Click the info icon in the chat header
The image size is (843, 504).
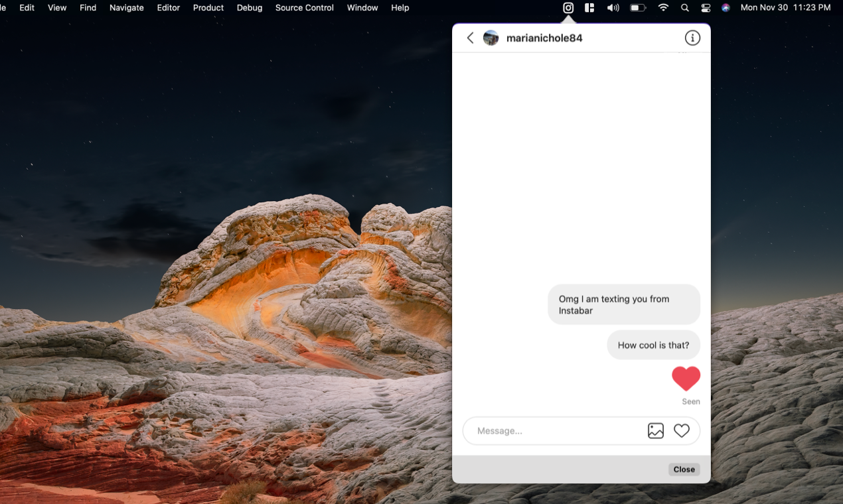[692, 38]
